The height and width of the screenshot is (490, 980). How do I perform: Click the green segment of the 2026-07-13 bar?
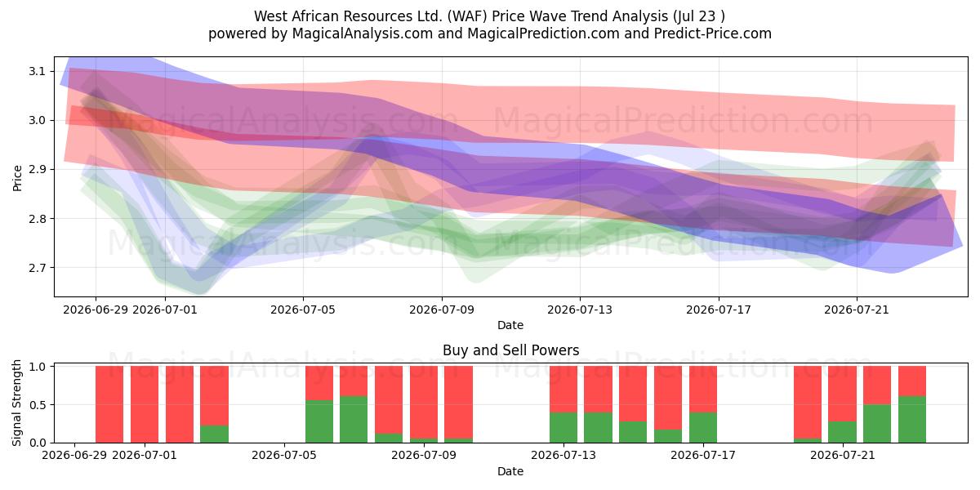[x=563, y=427]
